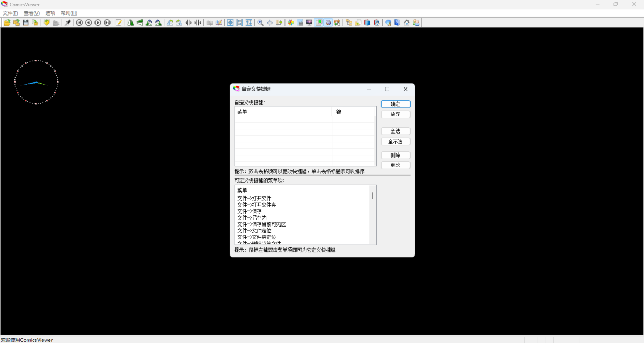Select the zoom magnifier icon
644x343 pixels.
point(260,23)
